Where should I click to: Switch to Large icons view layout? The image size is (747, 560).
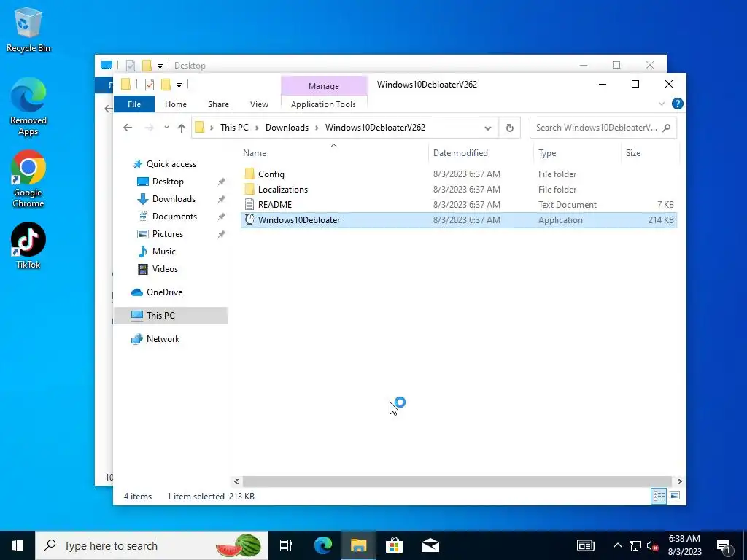point(675,496)
